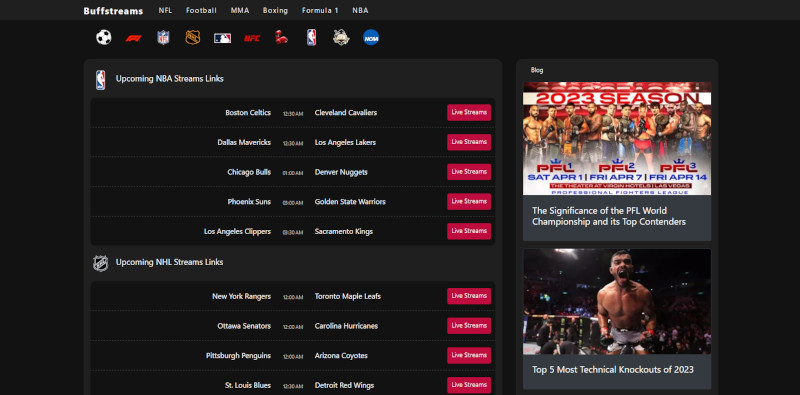Screen dimensions: 800x395
Task: Read Top 5 Most Technical Knockouts article
Action: pos(613,369)
